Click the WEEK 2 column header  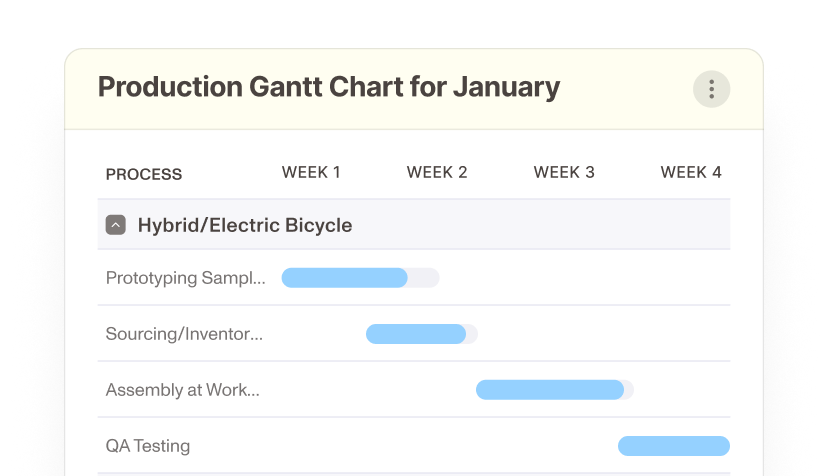click(x=437, y=172)
